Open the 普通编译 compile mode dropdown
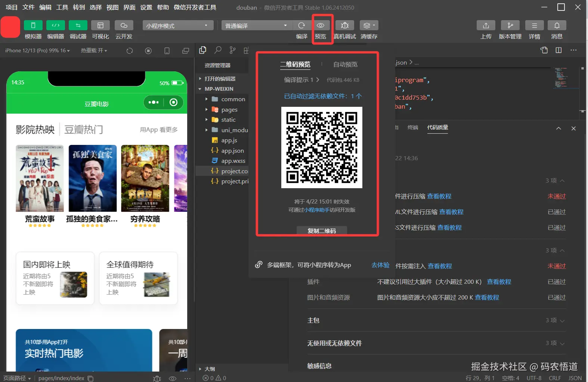Image resolution: width=588 pixels, height=382 pixels. (257, 25)
